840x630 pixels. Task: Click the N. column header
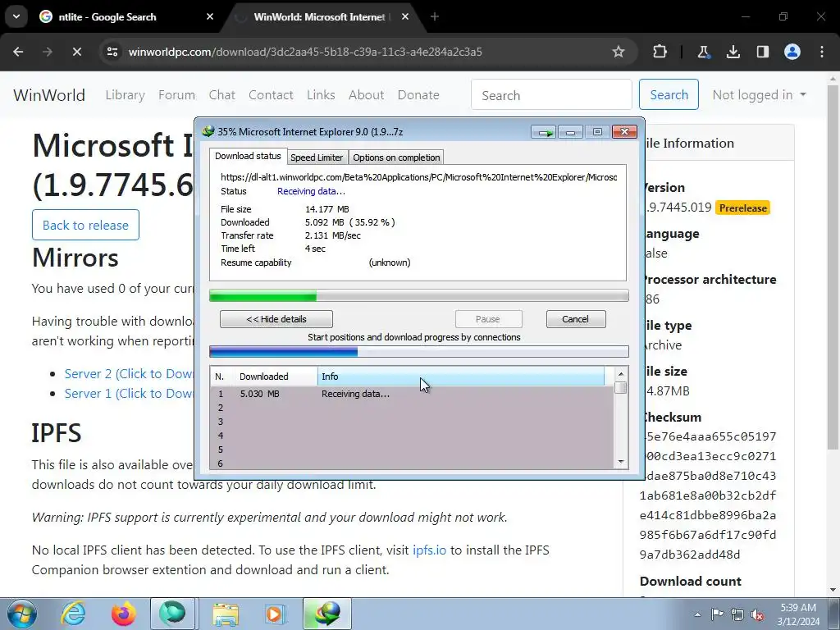(222, 377)
